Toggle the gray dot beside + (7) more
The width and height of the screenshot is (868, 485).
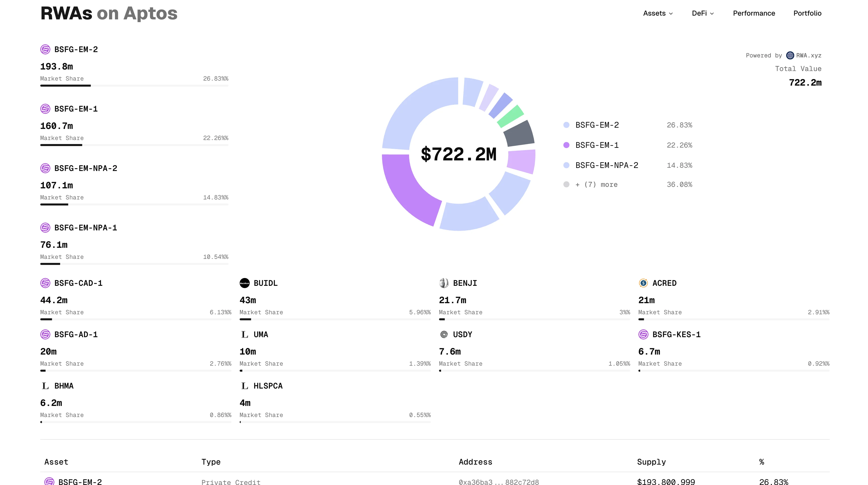[x=566, y=184]
